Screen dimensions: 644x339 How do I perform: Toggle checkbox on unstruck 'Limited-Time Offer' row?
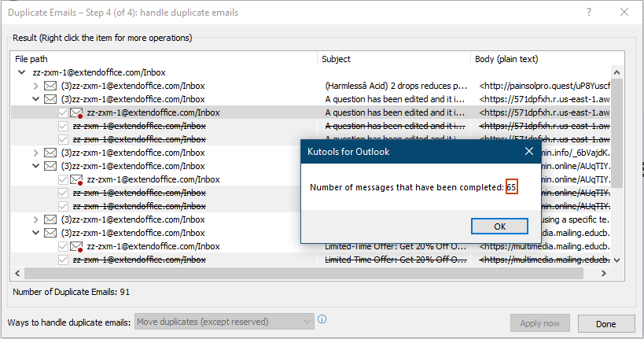pos(63,246)
